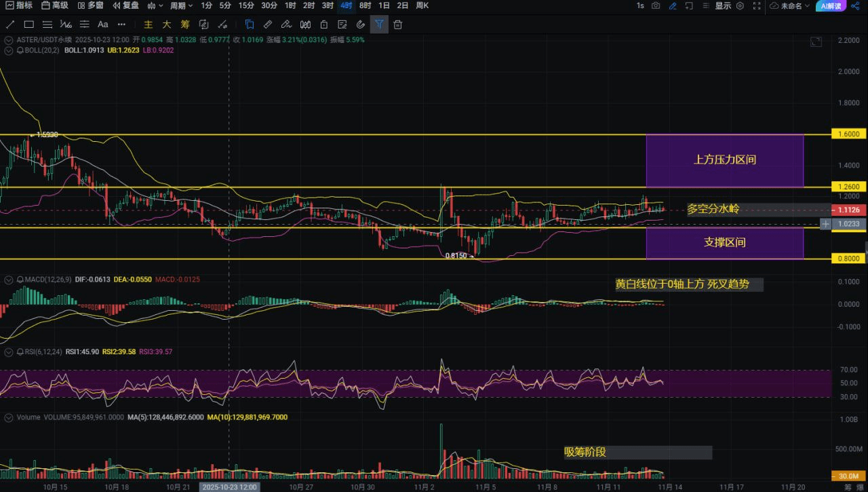Click the yellow 1.2600 resistance line
The height and width of the screenshot is (492, 868).
pos(407,187)
